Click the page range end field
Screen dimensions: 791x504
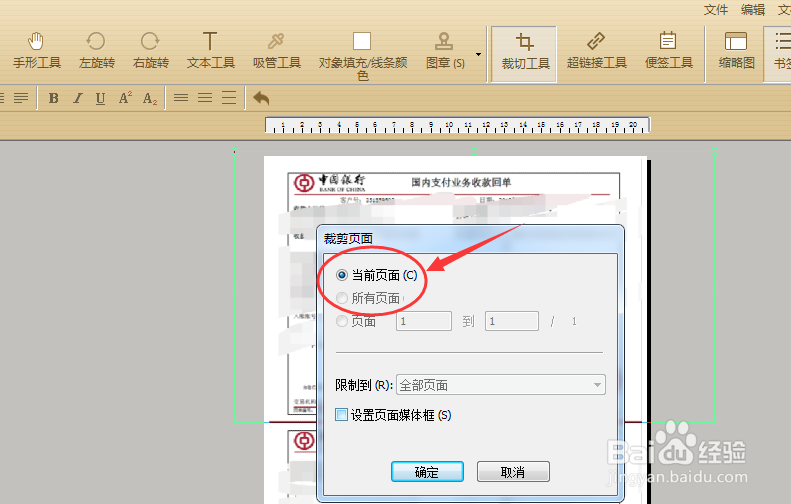point(512,321)
